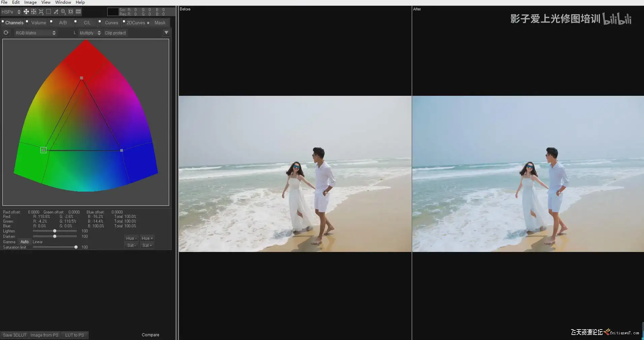The image size is (644, 340).
Task: Click the Compare button
Action: pos(151,335)
